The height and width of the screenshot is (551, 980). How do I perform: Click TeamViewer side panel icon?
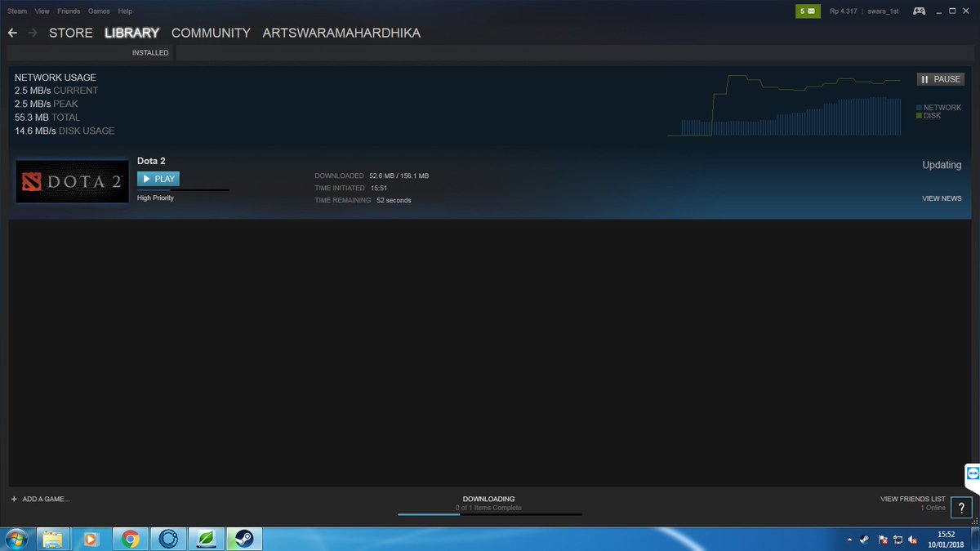click(x=972, y=473)
